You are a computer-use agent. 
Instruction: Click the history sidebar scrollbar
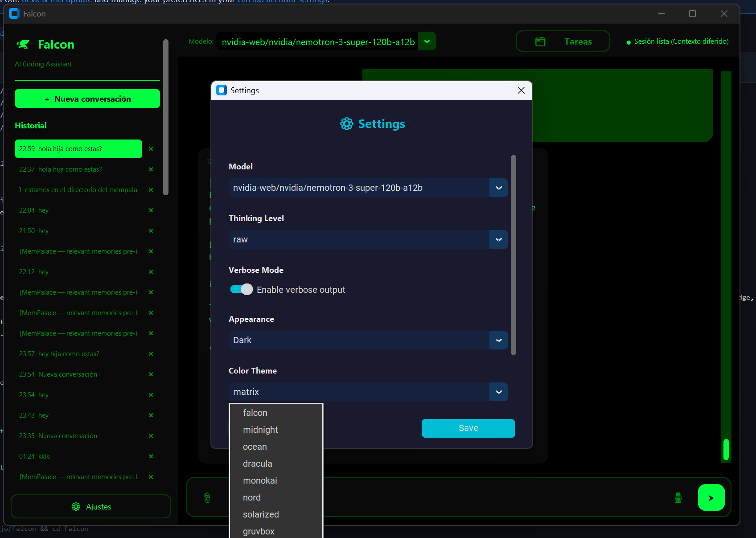tap(166, 117)
